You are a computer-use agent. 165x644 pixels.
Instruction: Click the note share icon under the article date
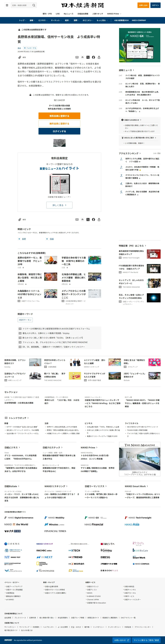pyautogui.click(x=82, y=57)
